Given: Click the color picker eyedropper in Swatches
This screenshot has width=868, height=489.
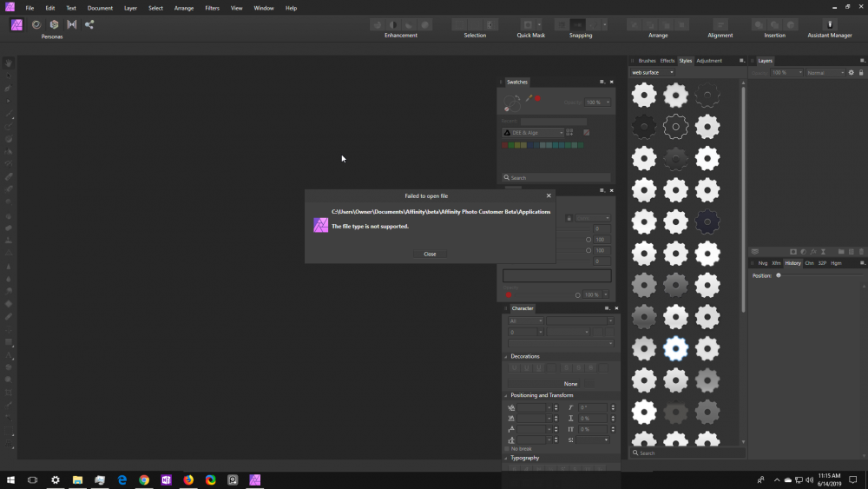Looking at the screenshot, I should 529,99.
